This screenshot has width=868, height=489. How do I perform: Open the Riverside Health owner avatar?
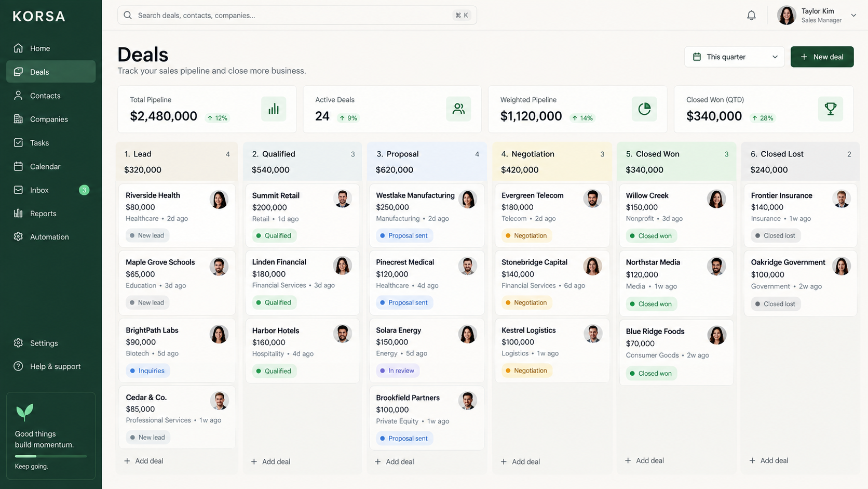click(x=219, y=200)
